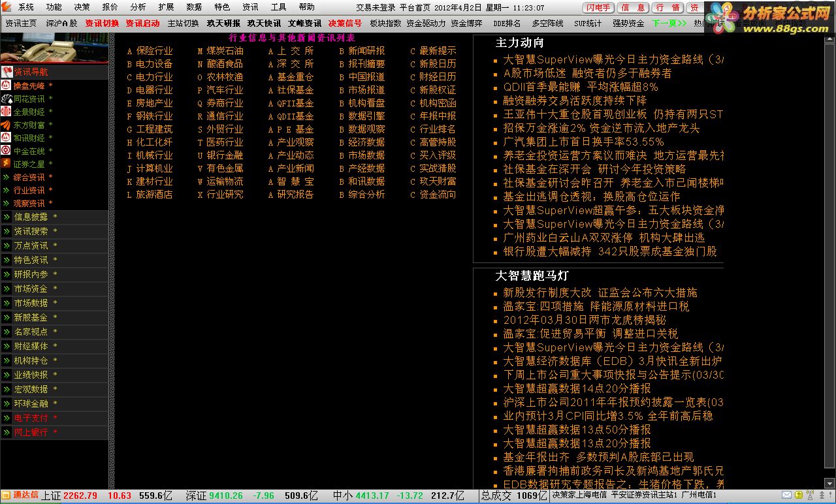
Task: Expand 观察资讯 in the sidebar
Action: click(x=7, y=203)
